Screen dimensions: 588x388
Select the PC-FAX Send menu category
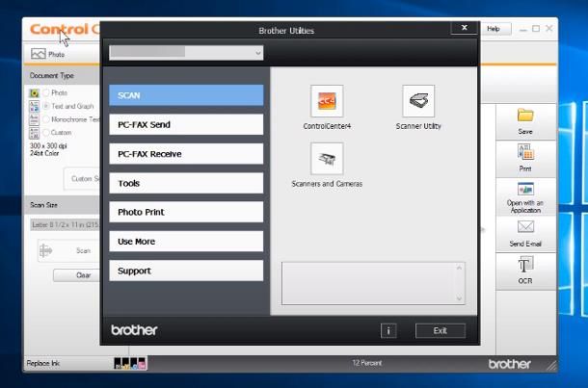tap(186, 124)
